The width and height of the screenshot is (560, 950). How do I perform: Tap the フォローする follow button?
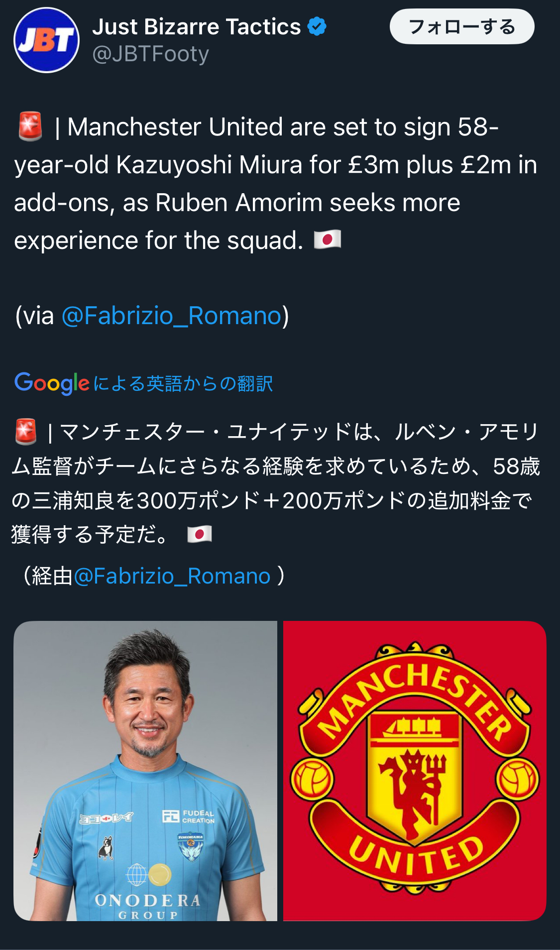point(461,27)
